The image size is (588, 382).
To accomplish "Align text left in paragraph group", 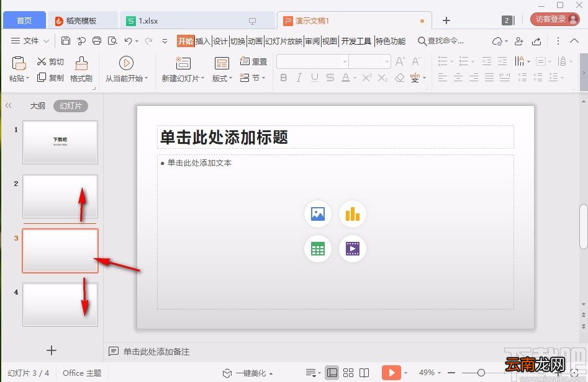I will point(443,78).
